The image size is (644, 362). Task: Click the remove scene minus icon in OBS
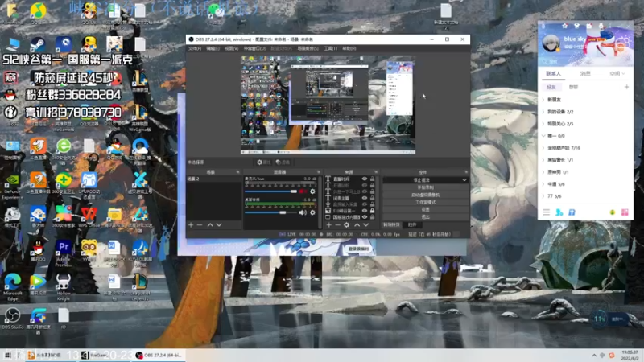click(x=200, y=225)
